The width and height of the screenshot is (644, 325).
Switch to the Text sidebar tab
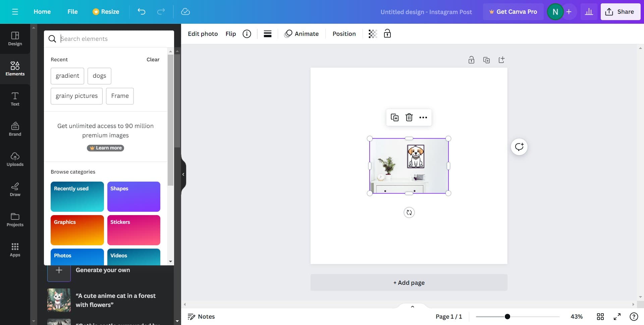click(15, 99)
